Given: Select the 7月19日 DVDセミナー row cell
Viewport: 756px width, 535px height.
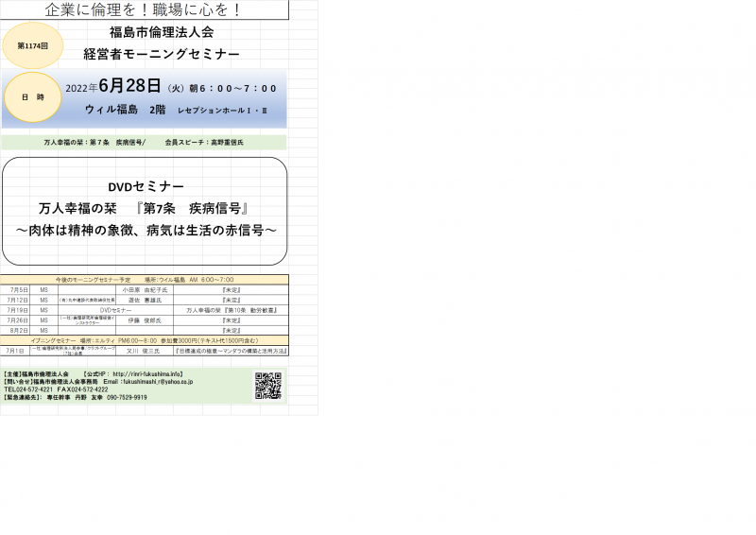Looking at the screenshot, I should point(115,310).
